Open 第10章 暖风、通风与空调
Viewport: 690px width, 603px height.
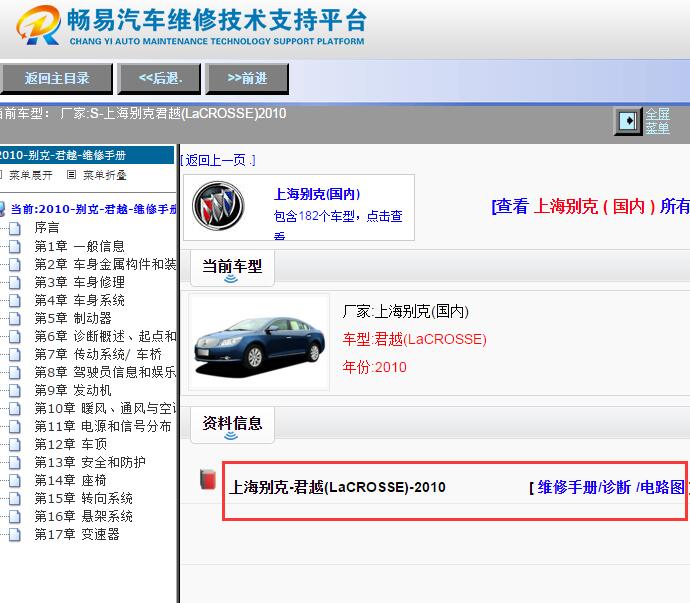[x=106, y=408]
